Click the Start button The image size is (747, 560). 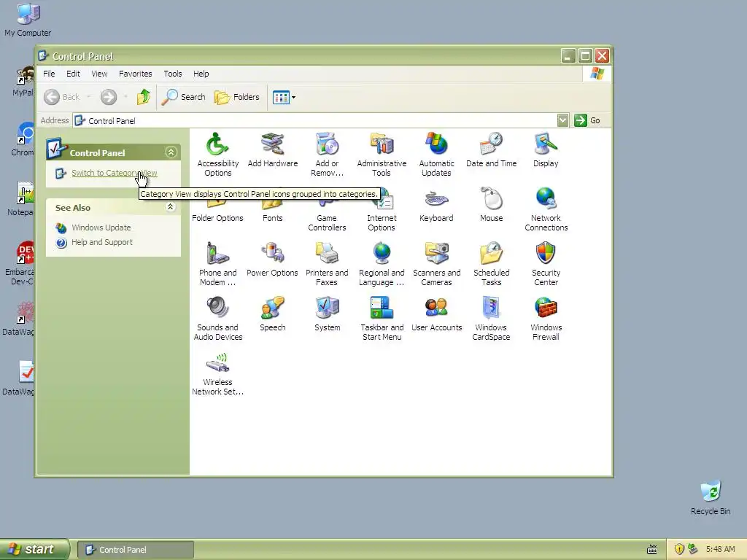35,550
